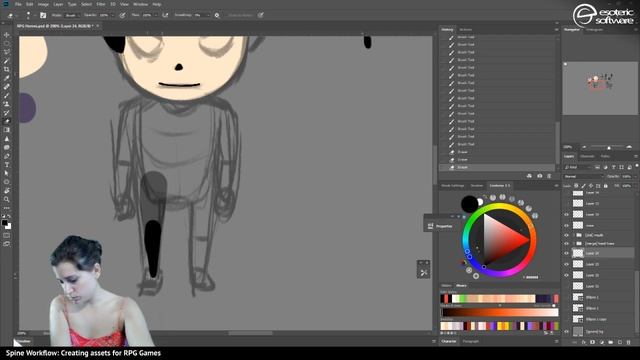640x360 pixels.
Task: Open the Paragraph tab
Action: pos(471,341)
